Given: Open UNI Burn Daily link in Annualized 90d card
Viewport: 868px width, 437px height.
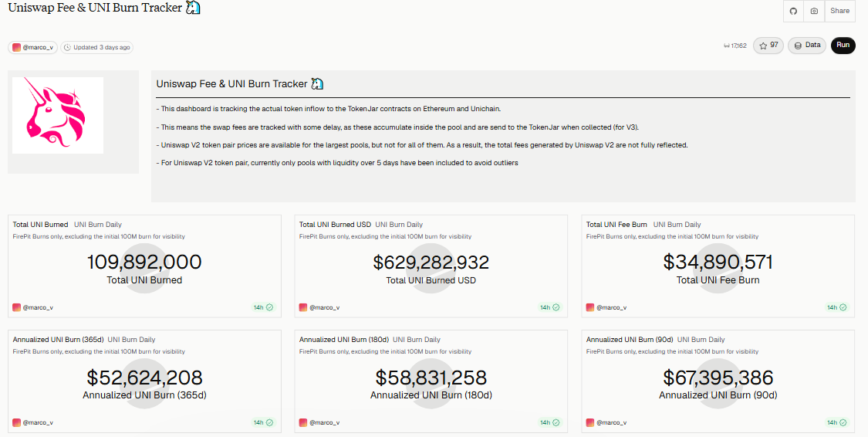Looking at the screenshot, I should [701, 340].
